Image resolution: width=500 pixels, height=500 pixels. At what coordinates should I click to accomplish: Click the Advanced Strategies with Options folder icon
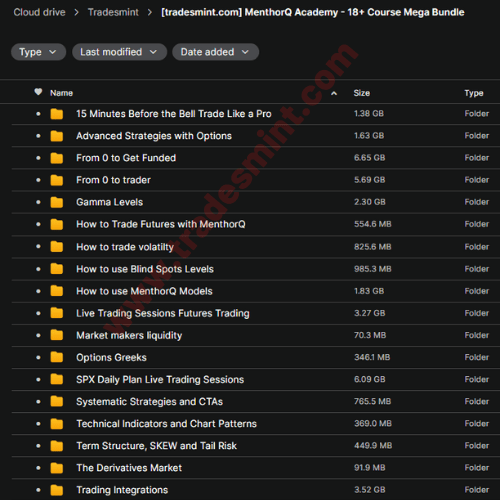click(57, 136)
